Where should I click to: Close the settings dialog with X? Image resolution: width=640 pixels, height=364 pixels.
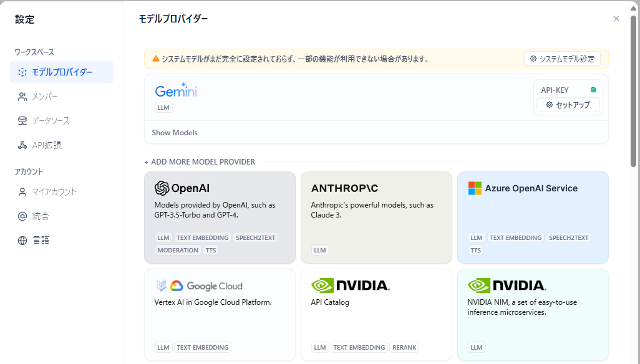click(616, 19)
